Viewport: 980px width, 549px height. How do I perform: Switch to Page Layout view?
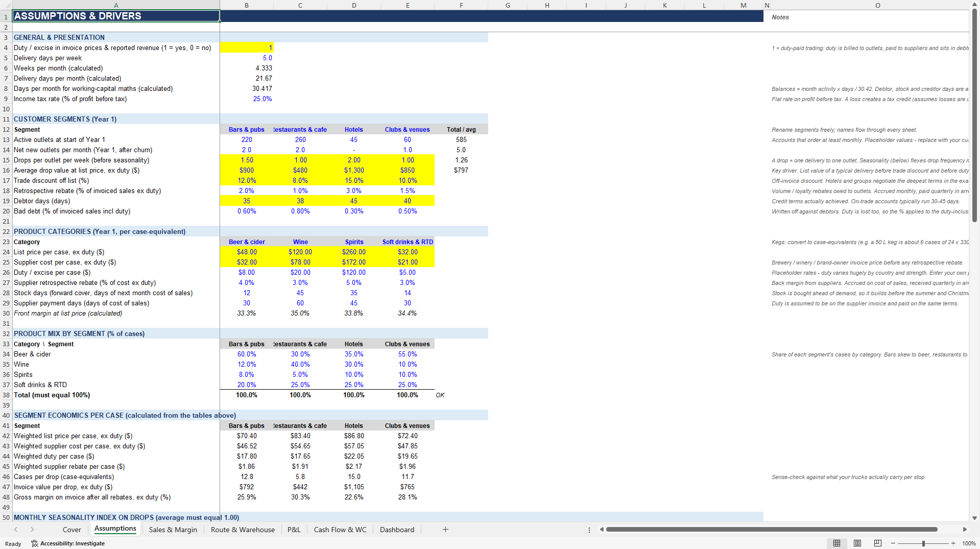[857, 543]
